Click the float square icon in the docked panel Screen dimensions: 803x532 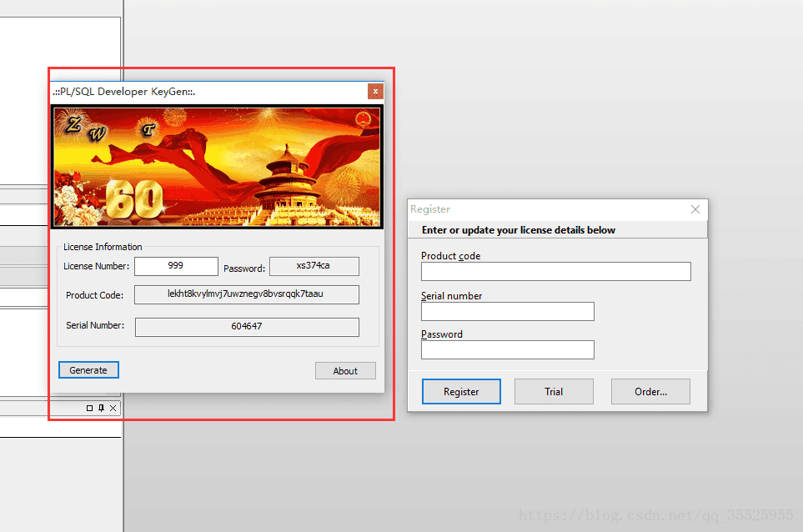pyautogui.click(x=89, y=408)
